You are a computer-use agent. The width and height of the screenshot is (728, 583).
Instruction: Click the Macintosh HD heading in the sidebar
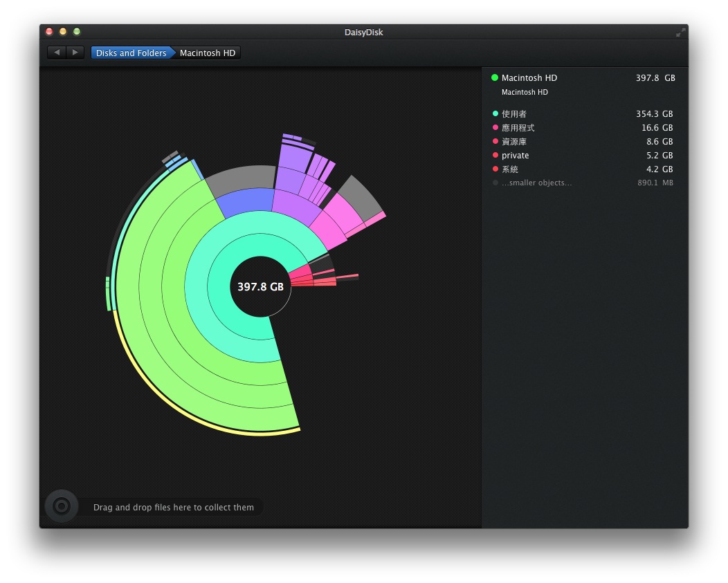[529, 78]
